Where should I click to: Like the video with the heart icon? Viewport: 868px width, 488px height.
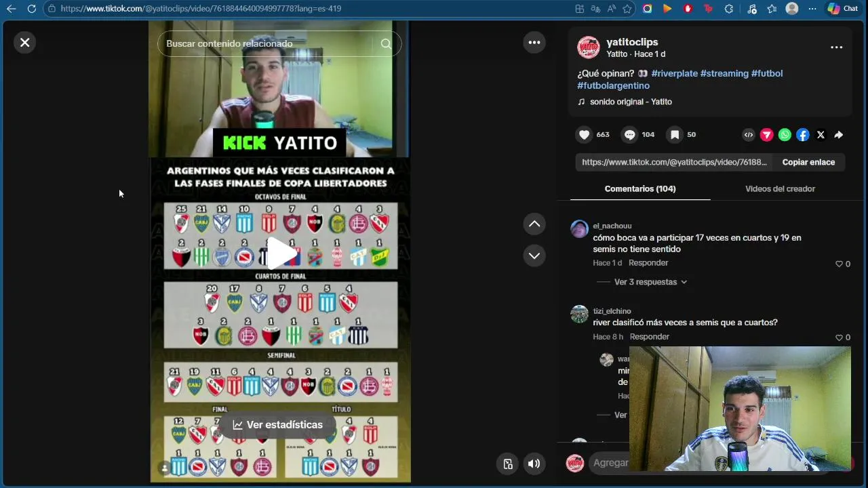tap(584, 135)
